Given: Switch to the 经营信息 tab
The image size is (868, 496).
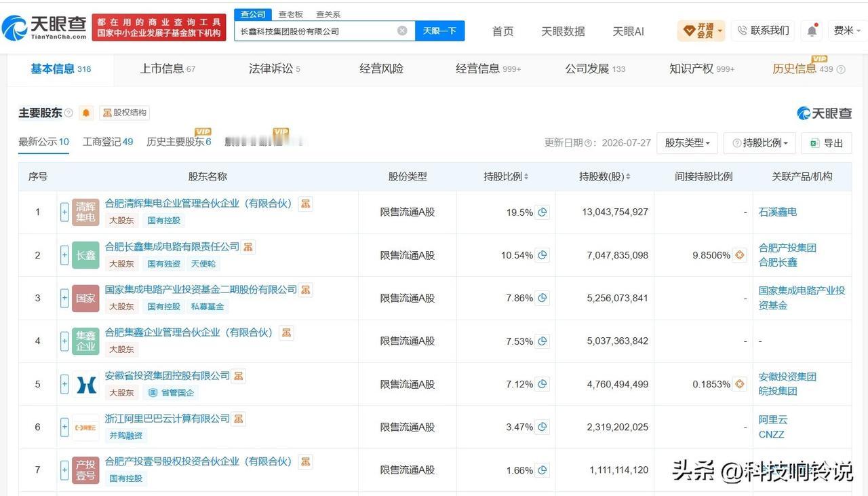Looking at the screenshot, I should pyautogui.click(x=488, y=69).
